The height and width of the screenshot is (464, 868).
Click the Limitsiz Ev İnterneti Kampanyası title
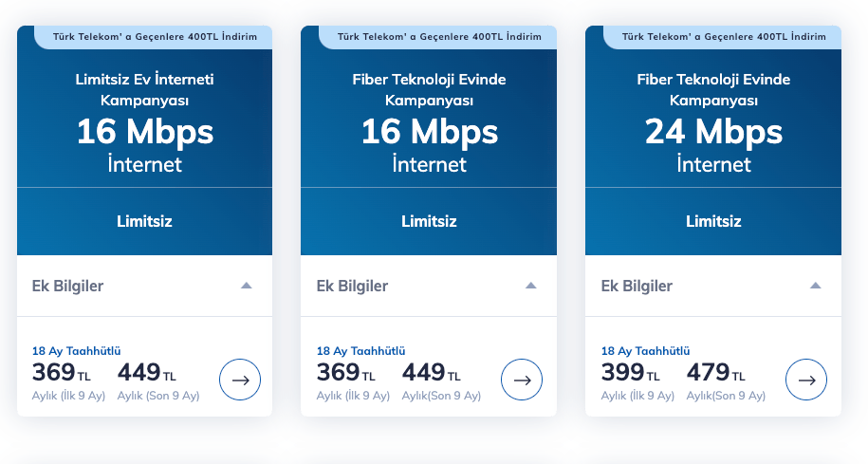(x=144, y=89)
